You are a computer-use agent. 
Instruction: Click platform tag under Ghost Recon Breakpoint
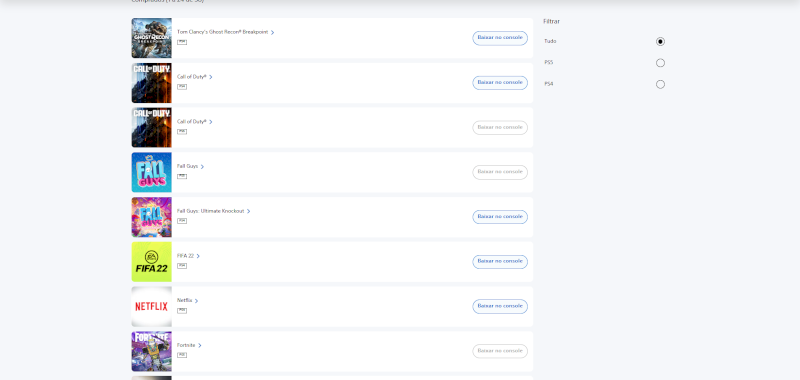(x=182, y=42)
